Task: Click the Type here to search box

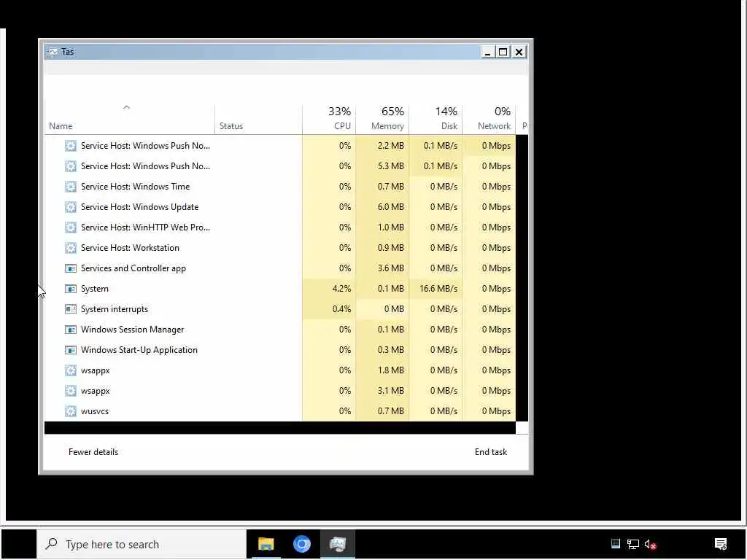Action: (x=142, y=544)
